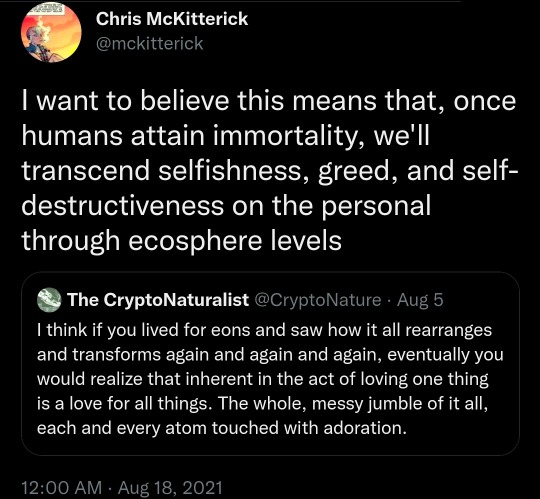The height and width of the screenshot is (499, 540).
Task: Visit the @mckitterick handle
Action: tap(149, 44)
